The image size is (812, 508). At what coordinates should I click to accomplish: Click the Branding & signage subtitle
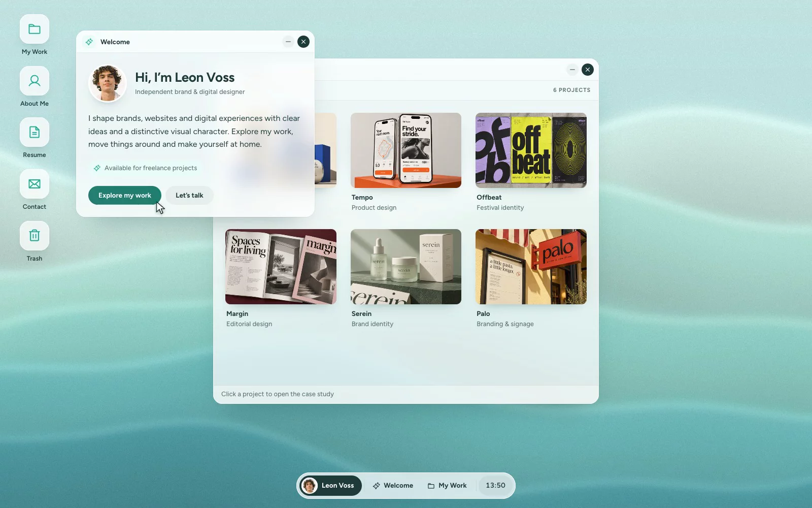(x=505, y=324)
